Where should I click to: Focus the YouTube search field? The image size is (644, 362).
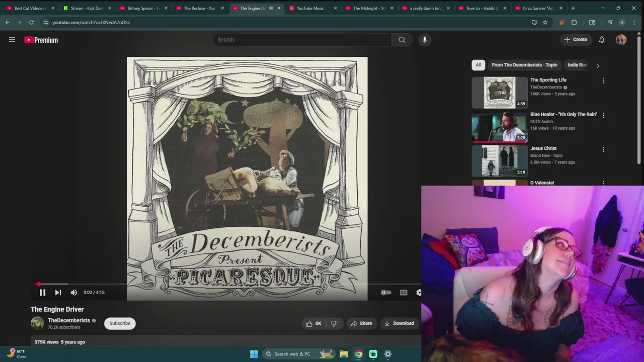point(302,40)
